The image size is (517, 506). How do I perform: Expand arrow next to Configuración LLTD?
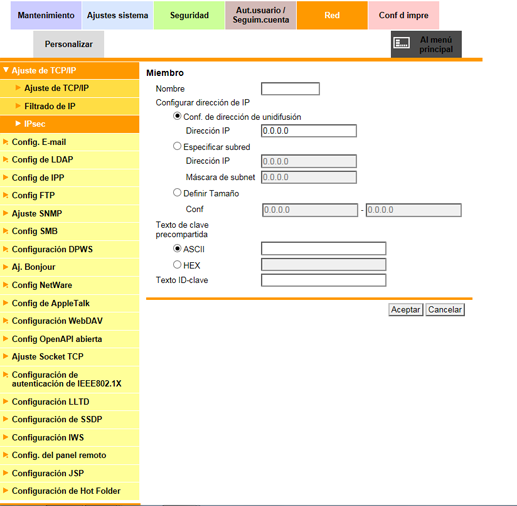[5, 401]
